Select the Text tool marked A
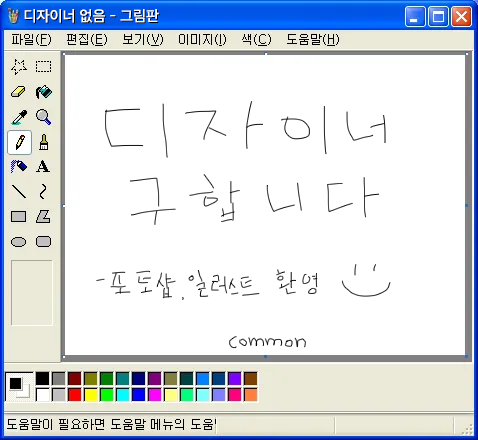The height and width of the screenshot is (440, 478). coord(44,166)
